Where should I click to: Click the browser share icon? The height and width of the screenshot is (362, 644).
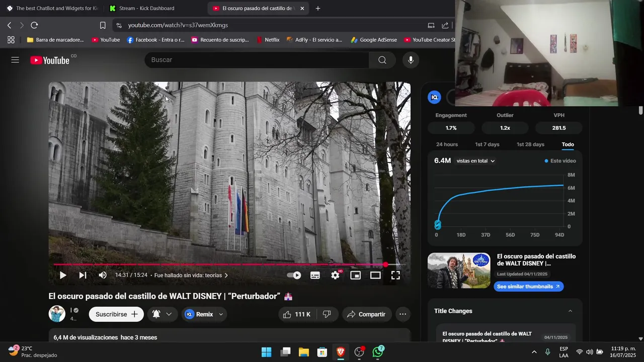445,25
